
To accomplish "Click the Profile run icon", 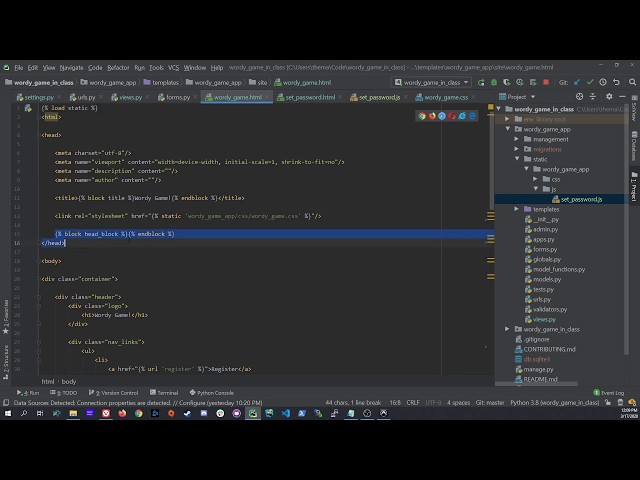I will [520, 82].
